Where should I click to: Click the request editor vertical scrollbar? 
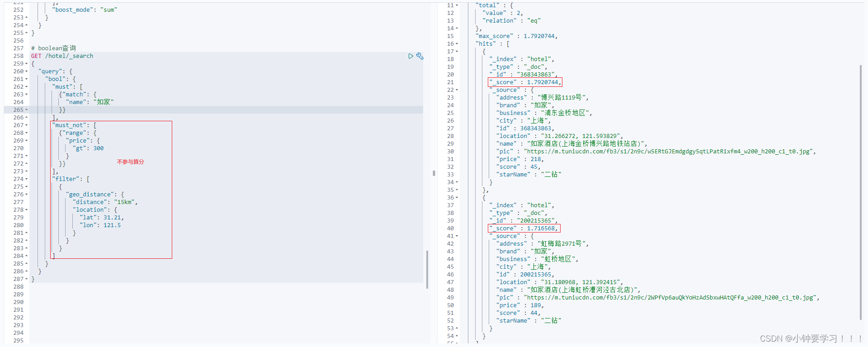pos(427,269)
